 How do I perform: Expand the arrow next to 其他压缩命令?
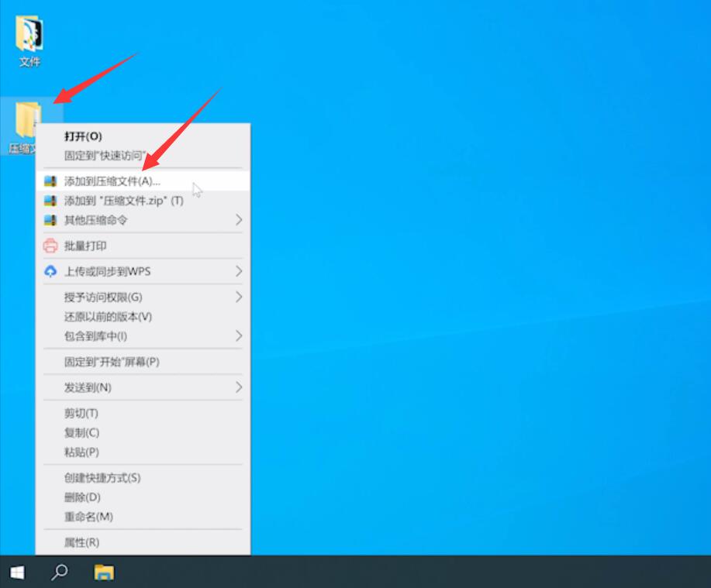239,220
